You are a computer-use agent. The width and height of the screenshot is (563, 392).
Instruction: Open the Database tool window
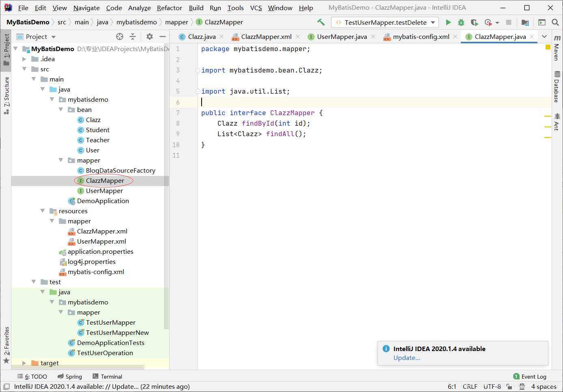[557, 87]
